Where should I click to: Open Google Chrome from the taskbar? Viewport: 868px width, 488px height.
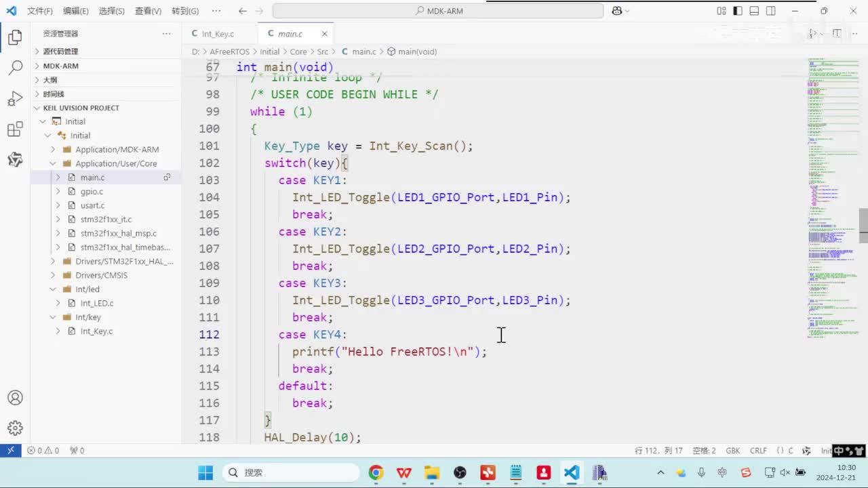pos(376,472)
